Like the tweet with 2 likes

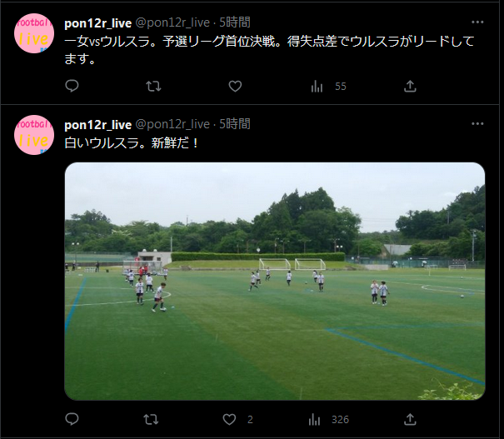(237, 419)
